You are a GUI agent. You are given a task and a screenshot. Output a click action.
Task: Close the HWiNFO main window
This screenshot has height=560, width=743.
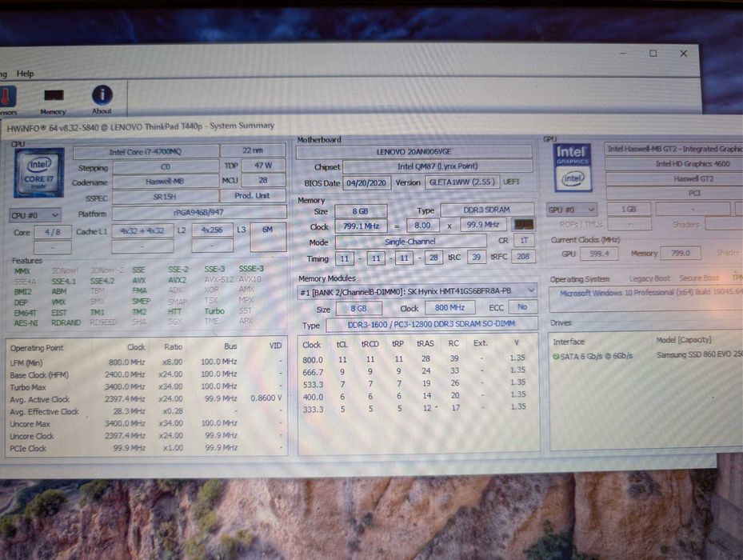[683, 54]
